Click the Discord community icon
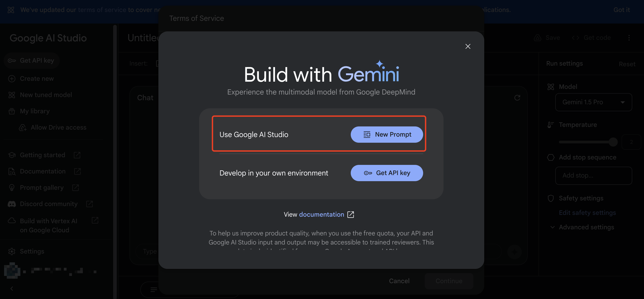Viewport: 644px width, 299px height. point(12,204)
